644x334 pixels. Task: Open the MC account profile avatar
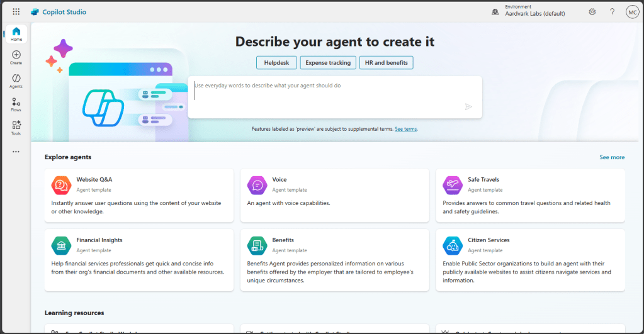632,12
